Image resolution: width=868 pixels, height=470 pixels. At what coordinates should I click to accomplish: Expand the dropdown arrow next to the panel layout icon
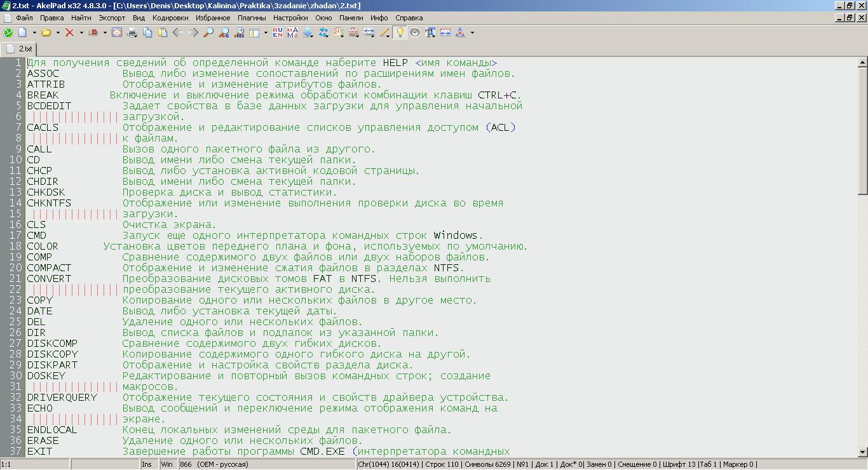click(266, 32)
